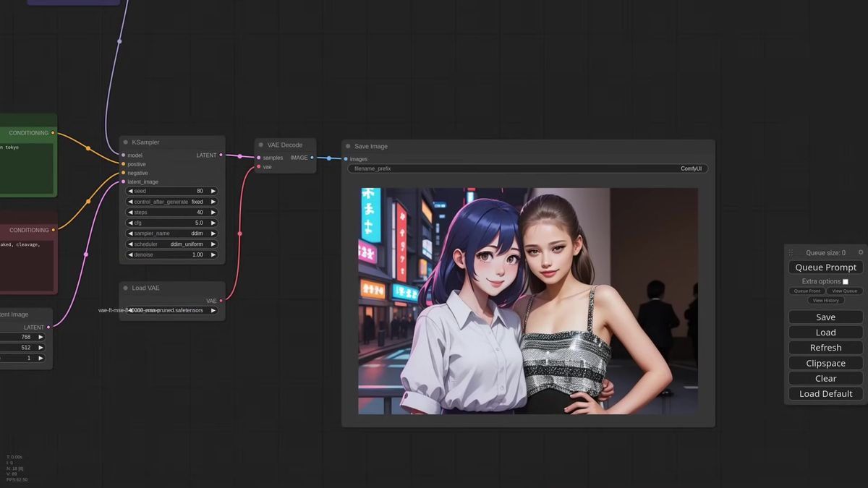Open the scheduler combo showing ddim_uniform
This screenshot has width=868, height=488.
click(x=172, y=244)
